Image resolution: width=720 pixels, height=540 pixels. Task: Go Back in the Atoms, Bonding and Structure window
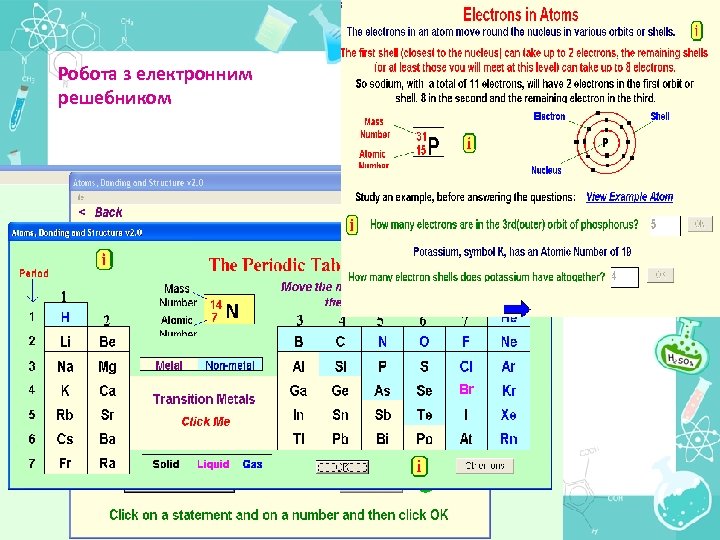click(100, 212)
